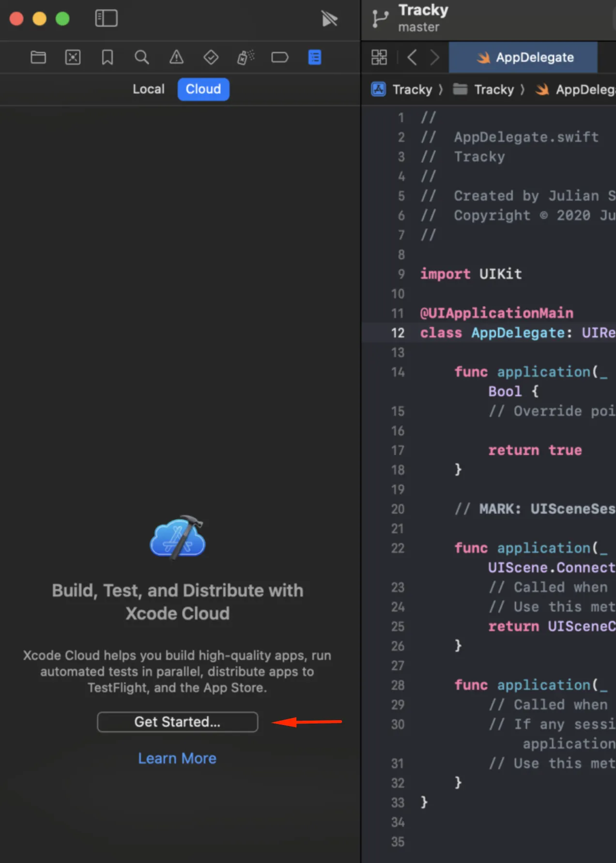The width and height of the screenshot is (616, 863).
Task: Open the Find navigator magnifier
Action: coord(141,58)
